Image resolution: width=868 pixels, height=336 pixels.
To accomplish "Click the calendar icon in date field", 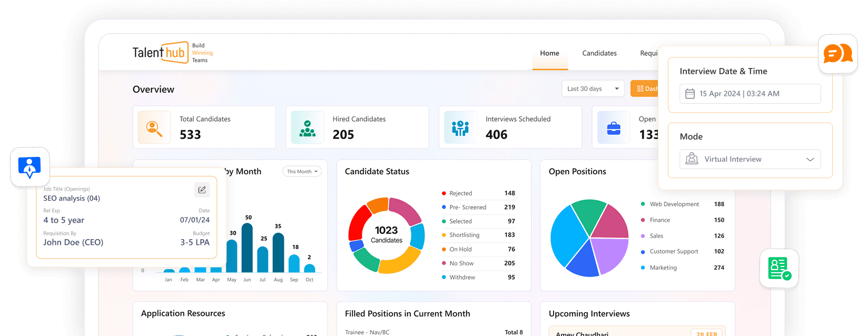I will click(x=689, y=94).
